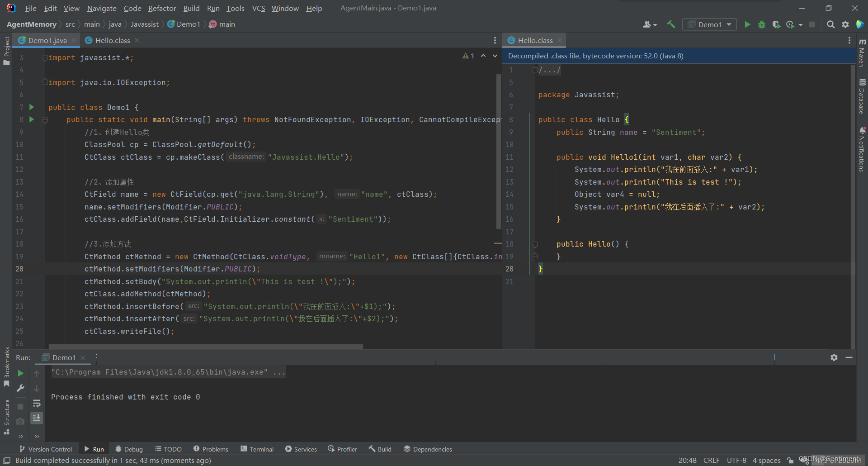
Task: Toggle soft-wrap in Run console
Action: tap(37, 403)
